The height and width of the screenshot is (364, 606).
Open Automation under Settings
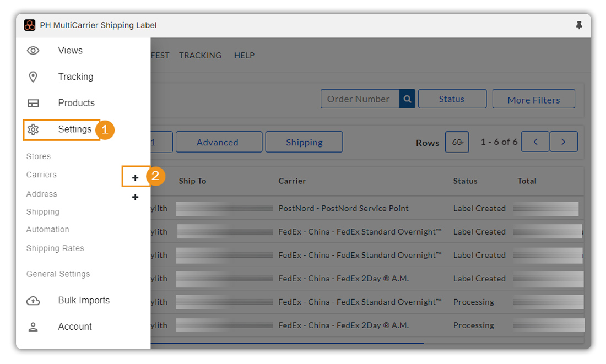(x=47, y=230)
